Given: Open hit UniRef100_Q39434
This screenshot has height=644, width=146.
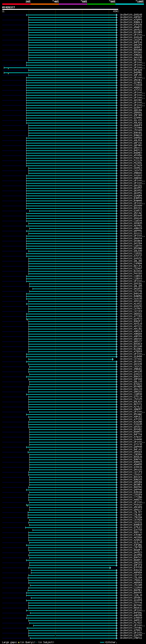Looking at the screenshot, I should 131,467.
